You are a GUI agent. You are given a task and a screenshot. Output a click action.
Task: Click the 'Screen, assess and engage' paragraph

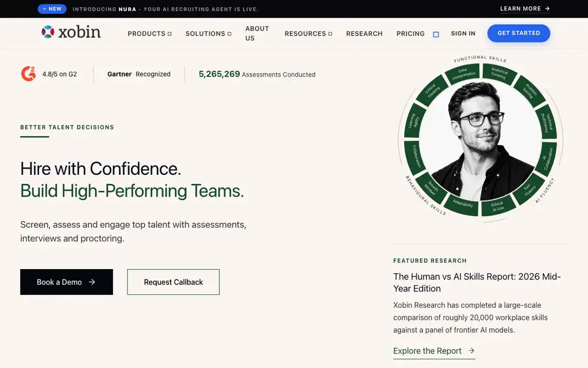coord(133,231)
